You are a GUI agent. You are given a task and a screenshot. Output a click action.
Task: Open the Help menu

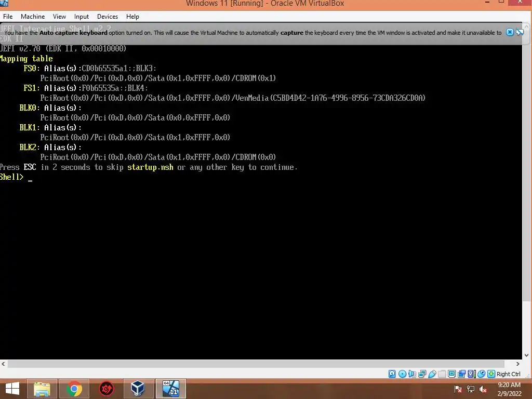(x=132, y=16)
